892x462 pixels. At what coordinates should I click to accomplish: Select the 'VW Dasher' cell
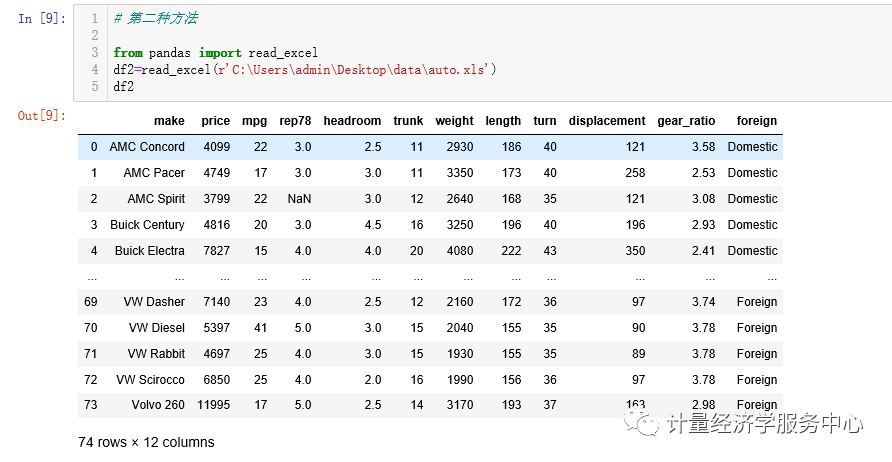tap(154, 302)
